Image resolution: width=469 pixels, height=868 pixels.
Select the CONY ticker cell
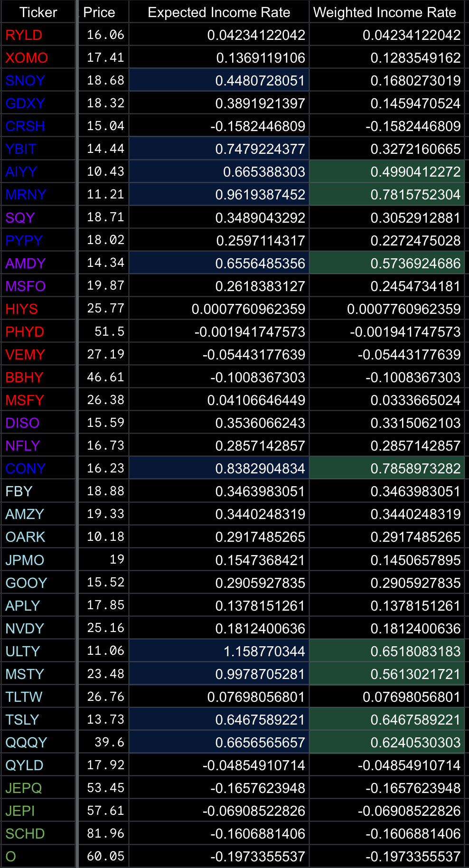pyautogui.click(x=38, y=468)
